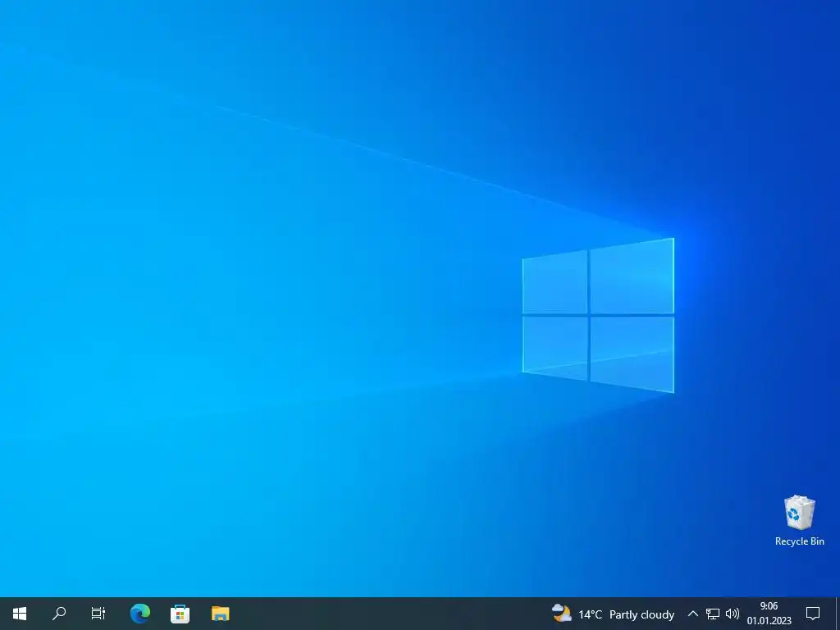Image resolution: width=840 pixels, height=630 pixels.
Task: Launch Microsoft Edge from taskbar
Action: click(x=140, y=614)
